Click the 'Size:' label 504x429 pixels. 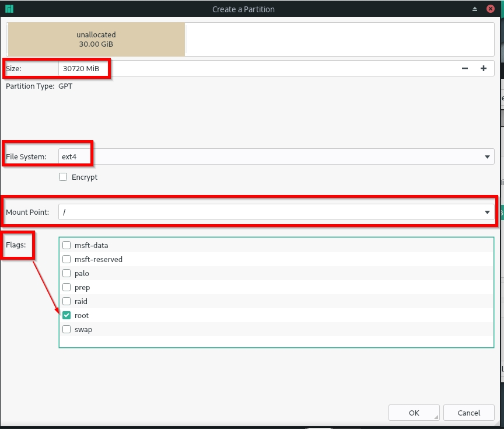[x=13, y=68]
